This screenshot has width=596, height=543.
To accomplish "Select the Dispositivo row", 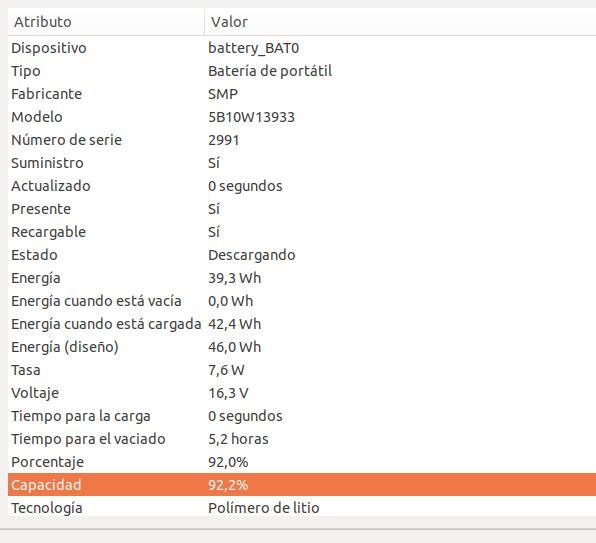I will point(302,48).
